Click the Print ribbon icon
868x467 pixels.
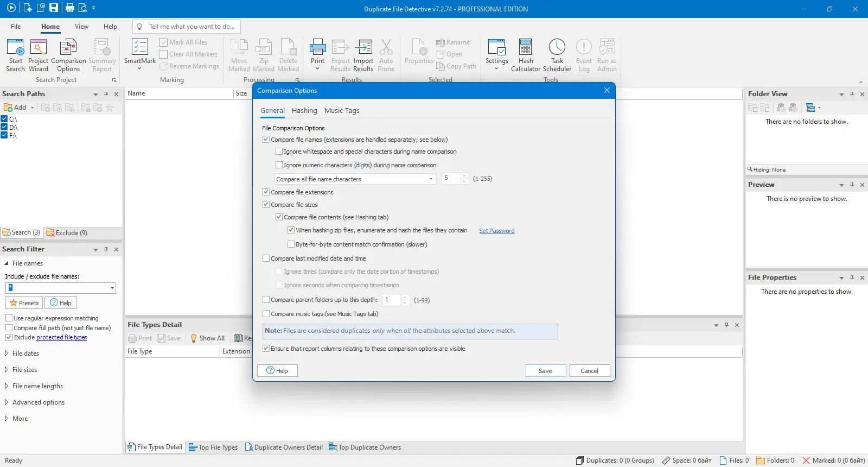point(317,55)
